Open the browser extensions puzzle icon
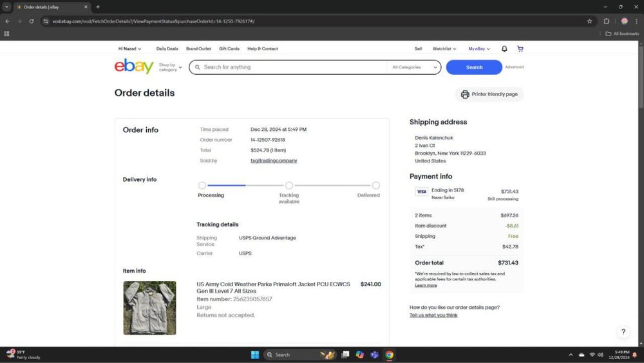 [607, 21]
